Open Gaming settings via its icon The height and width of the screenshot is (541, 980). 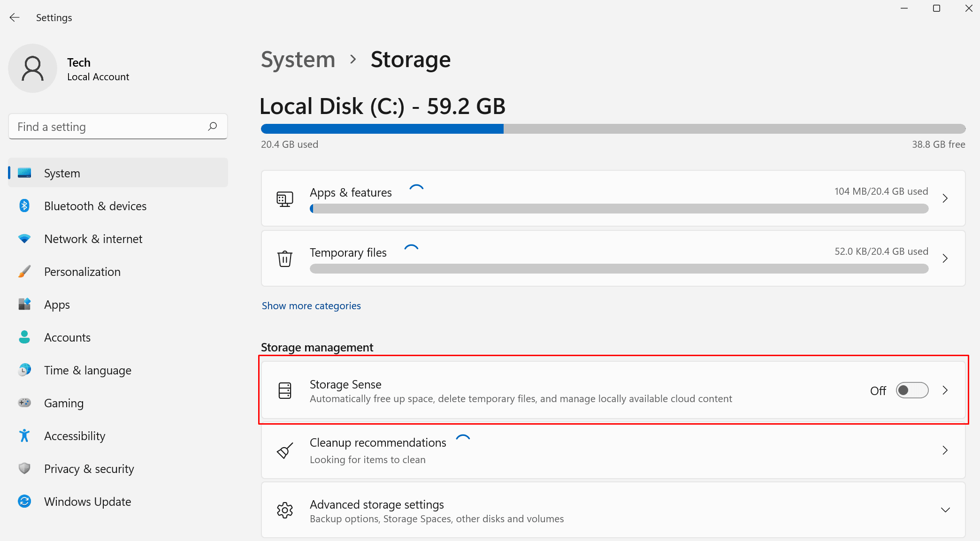[x=24, y=403]
